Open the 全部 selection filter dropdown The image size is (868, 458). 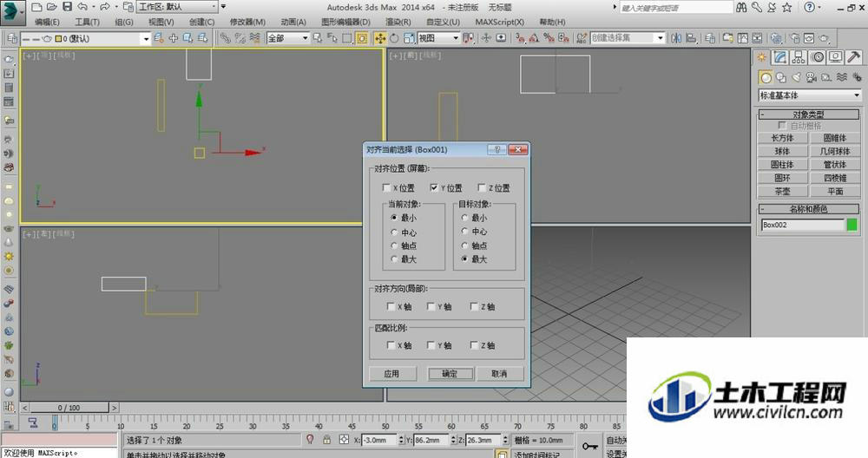[x=288, y=38]
